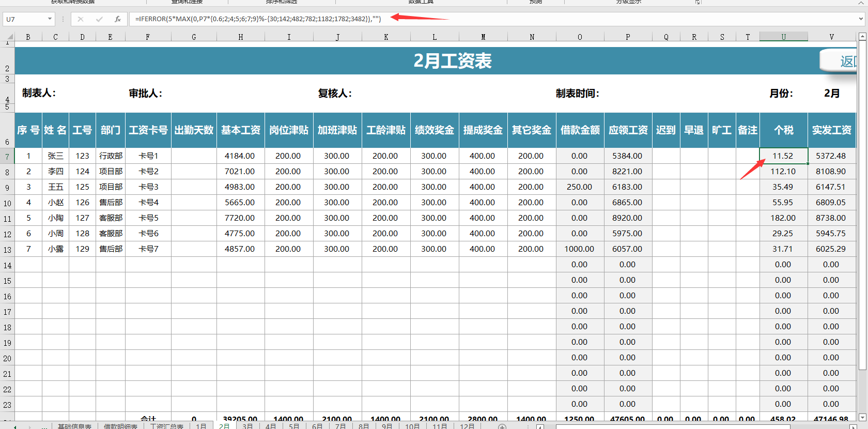Click the vertical scrollbar track
This screenshot has width=868, height=429.
coord(862,393)
